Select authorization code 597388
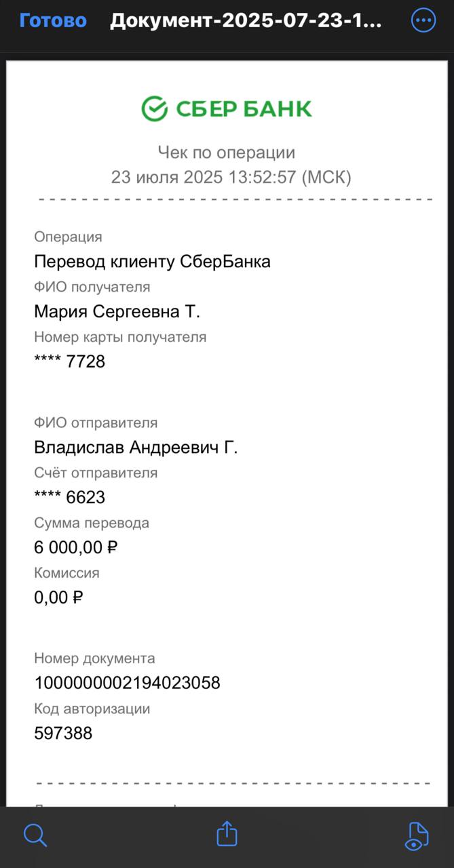Viewport: 454px width, 868px height. pos(63,733)
